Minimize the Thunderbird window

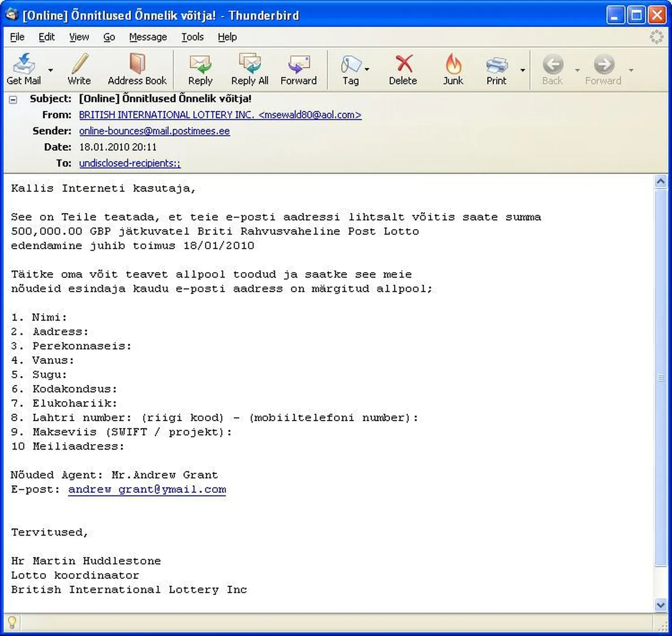click(615, 15)
